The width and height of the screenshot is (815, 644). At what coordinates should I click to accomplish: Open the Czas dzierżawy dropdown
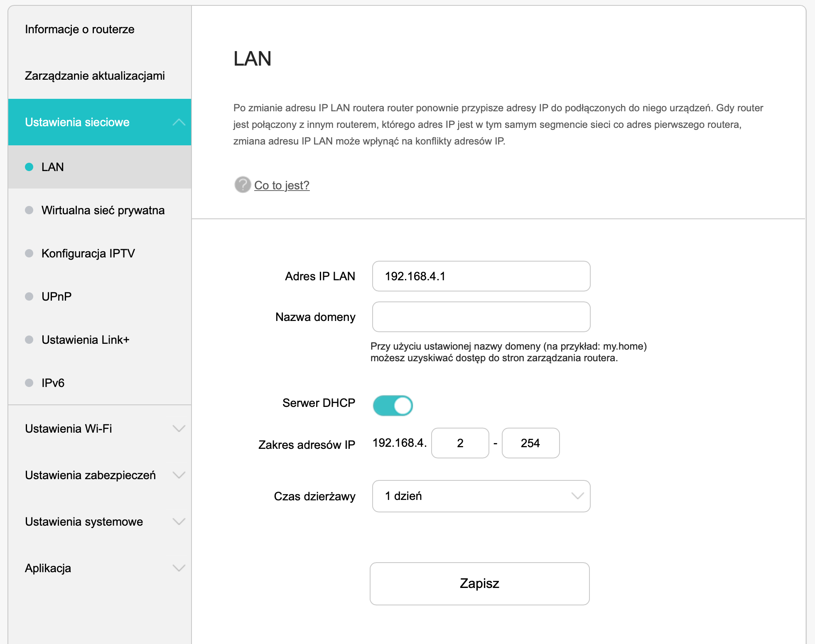pyautogui.click(x=481, y=496)
